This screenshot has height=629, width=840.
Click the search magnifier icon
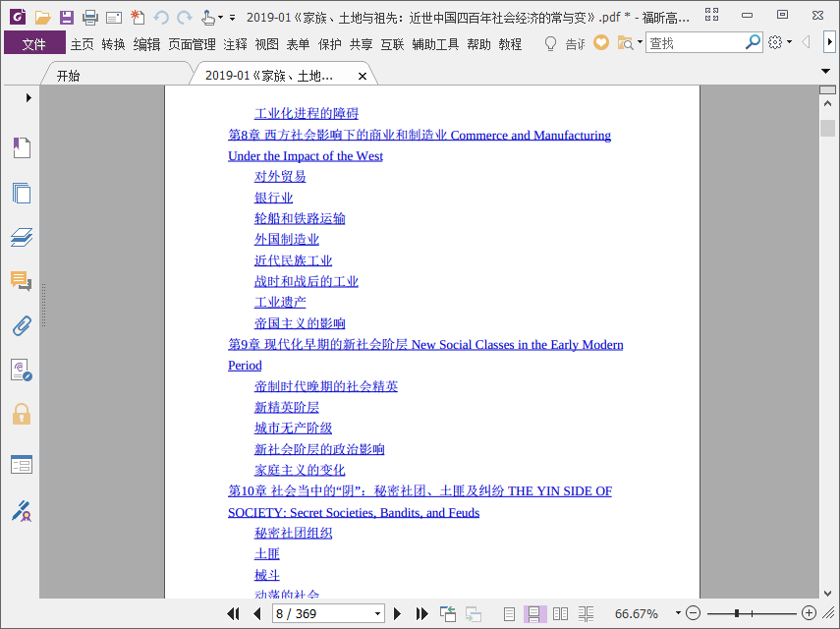pyautogui.click(x=753, y=42)
